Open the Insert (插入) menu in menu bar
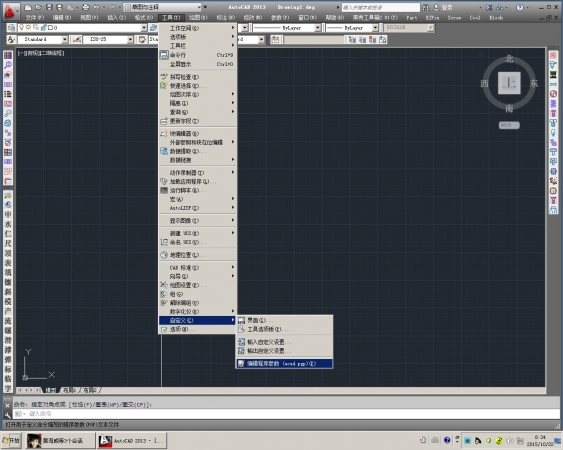Screen dimensions: 563x450 [x=116, y=17]
